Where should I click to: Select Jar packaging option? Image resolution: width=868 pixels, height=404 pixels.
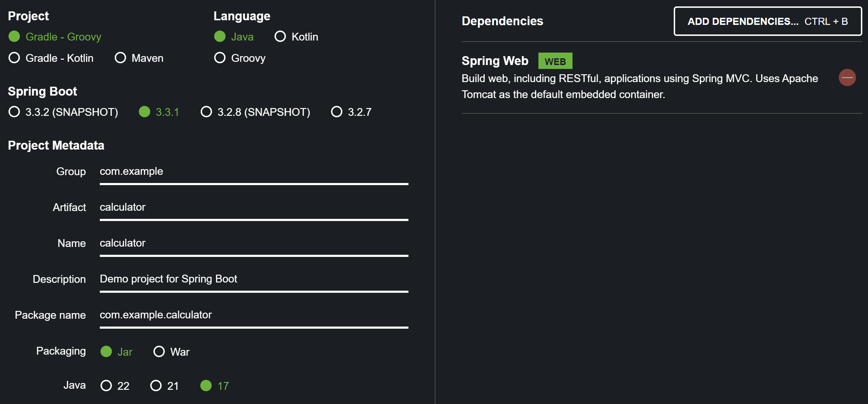coord(106,352)
